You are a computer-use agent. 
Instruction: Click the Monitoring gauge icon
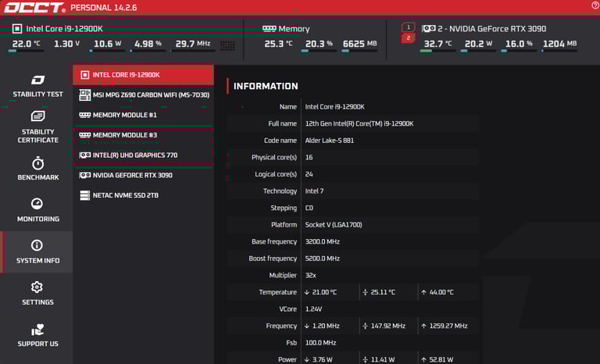click(x=37, y=204)
